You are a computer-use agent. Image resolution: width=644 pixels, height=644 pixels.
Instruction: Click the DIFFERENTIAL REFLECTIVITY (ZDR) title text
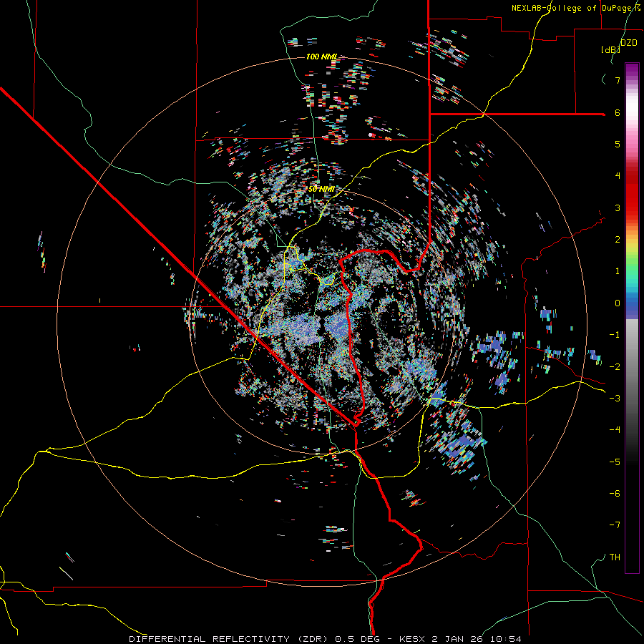pos(228,639)
